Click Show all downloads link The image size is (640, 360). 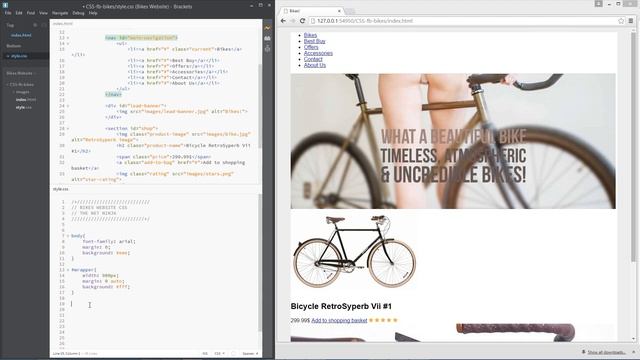point(606,352)
